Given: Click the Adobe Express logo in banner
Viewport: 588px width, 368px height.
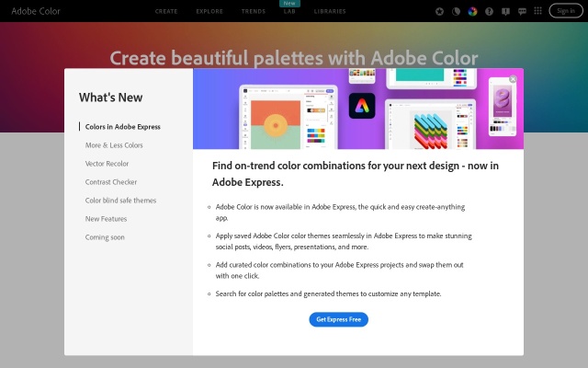Looking at the screenshot, I should tap(362, 107).
